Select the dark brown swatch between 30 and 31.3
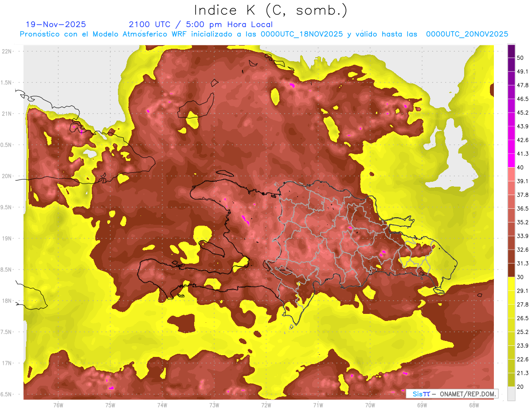The image size is (532, 411). 511,270
